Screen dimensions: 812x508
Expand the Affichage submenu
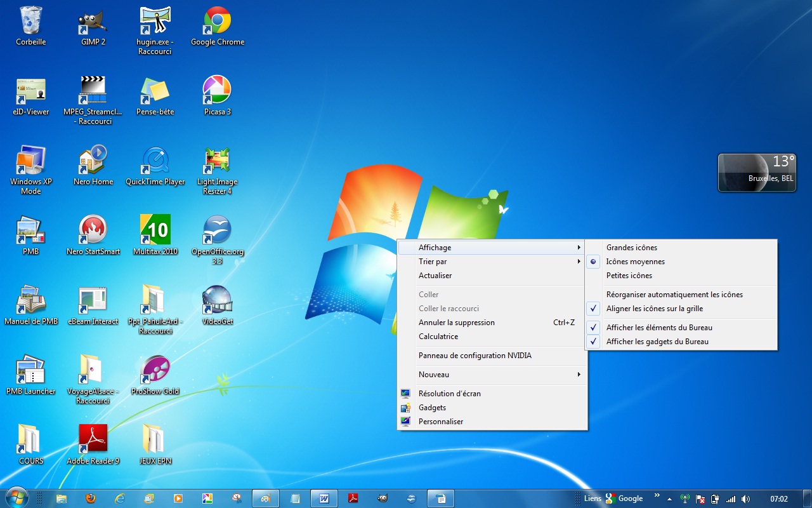coord(492,248)
